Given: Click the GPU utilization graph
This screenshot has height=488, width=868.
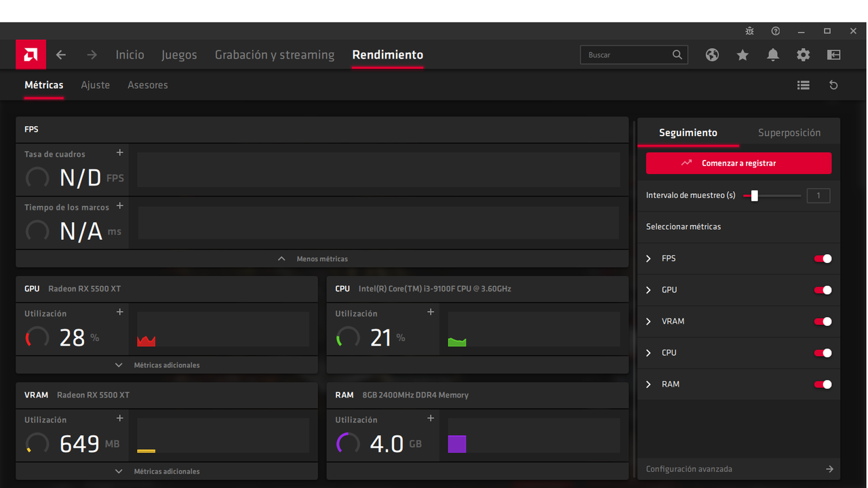Looking at the screenshot, I should 223,329.
